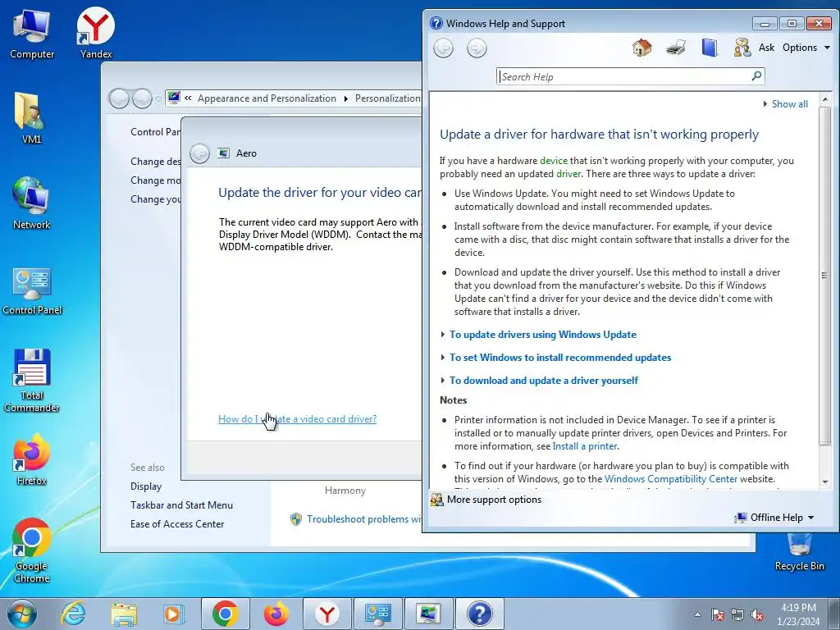Open the 'Install a printer' link
840x630 pixels.
[x=585, y=446]
